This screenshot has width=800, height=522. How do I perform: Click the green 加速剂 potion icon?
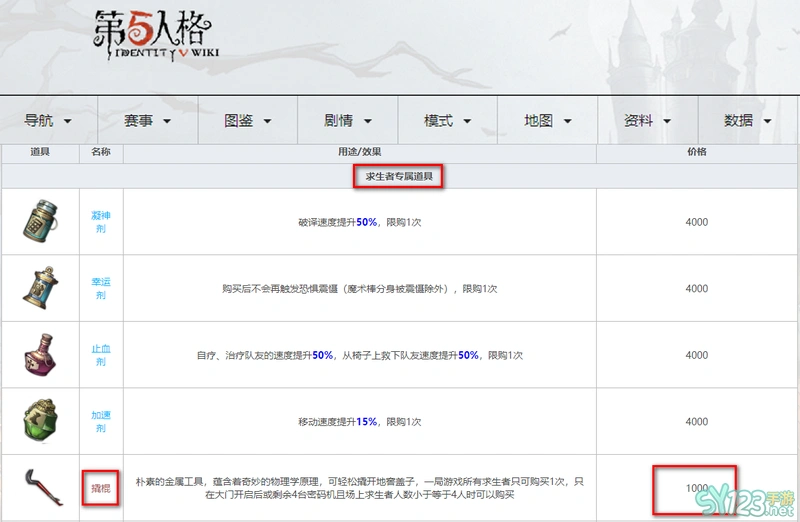(39, 421)
